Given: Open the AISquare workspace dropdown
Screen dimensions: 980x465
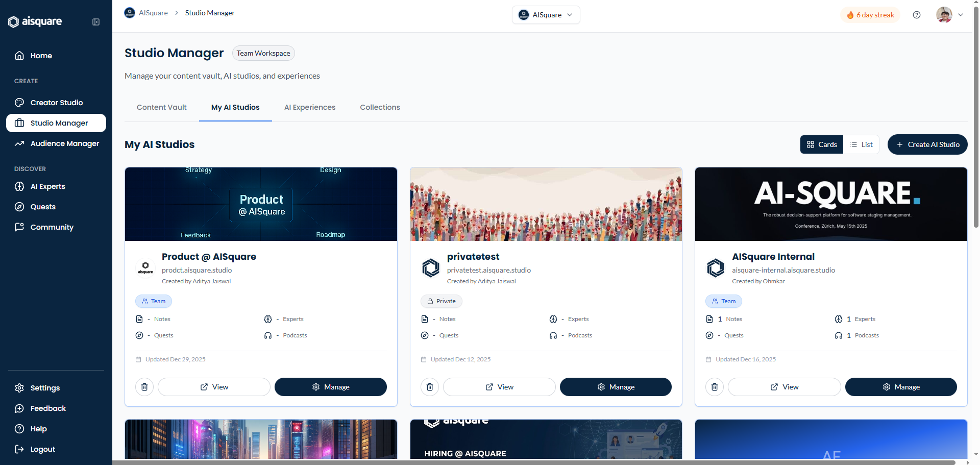Looking at the screenshot, I should point(546,15).
